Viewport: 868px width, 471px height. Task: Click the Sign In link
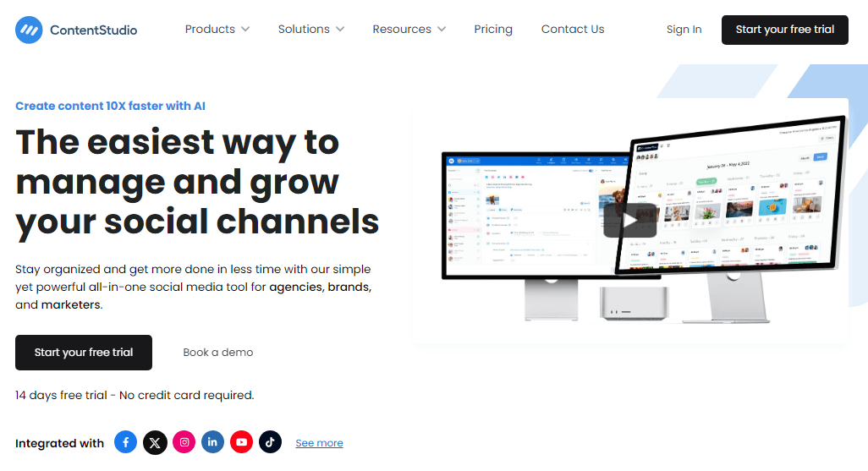[x=684, y=30]
